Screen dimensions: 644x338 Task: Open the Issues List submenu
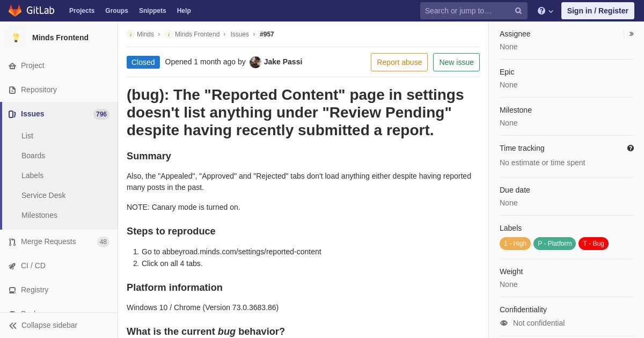(27, 136)
